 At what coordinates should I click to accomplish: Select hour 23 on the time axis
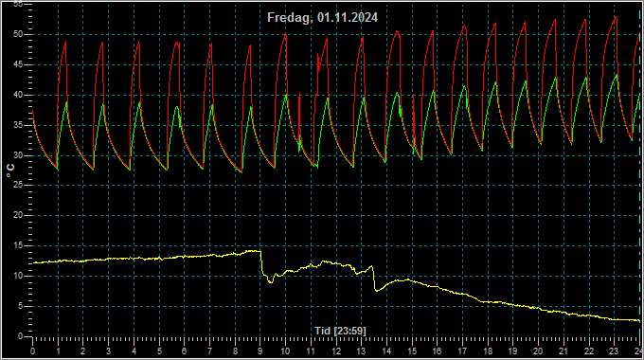click(x=614, y=351)
